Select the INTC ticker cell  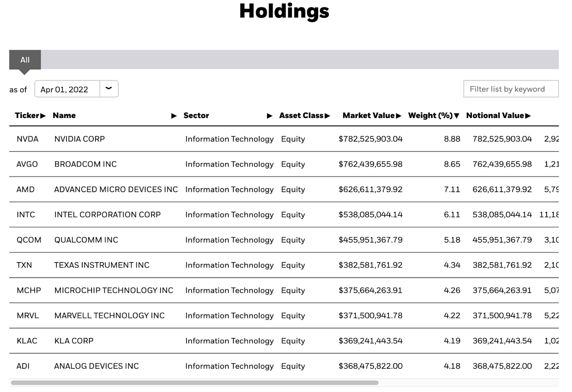point(26,215)
